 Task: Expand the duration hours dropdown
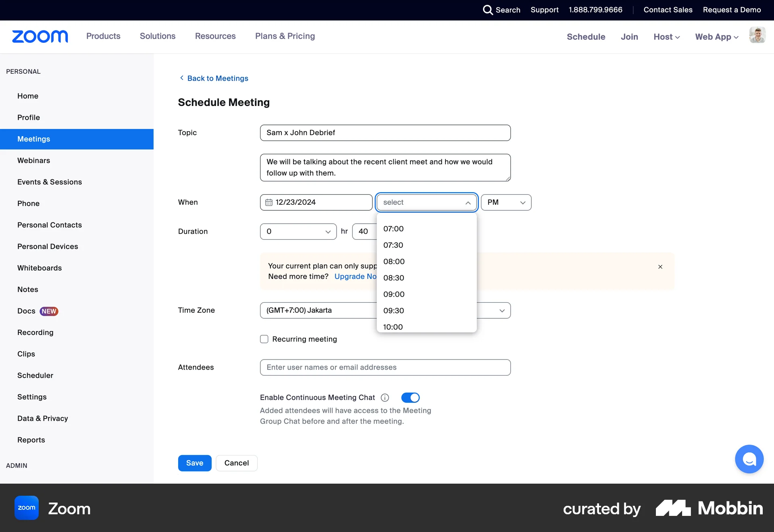pyautogui.click(x=298, y=231)
